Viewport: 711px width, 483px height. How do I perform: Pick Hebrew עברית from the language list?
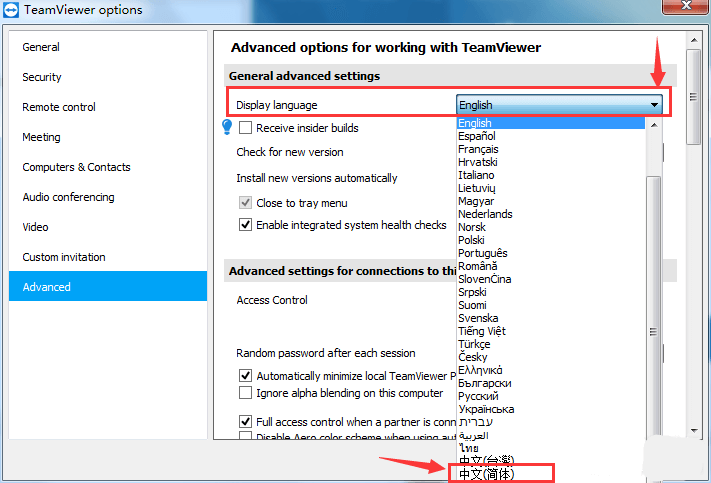550,422
